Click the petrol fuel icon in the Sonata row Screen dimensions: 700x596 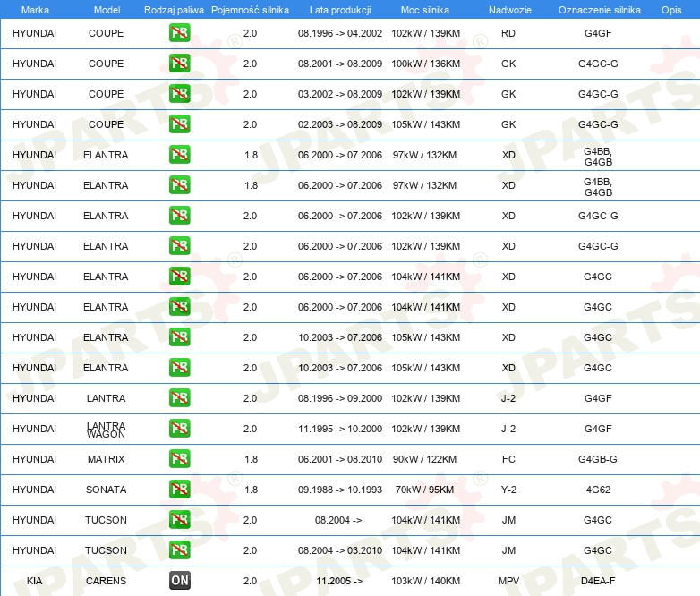(180, 490)
